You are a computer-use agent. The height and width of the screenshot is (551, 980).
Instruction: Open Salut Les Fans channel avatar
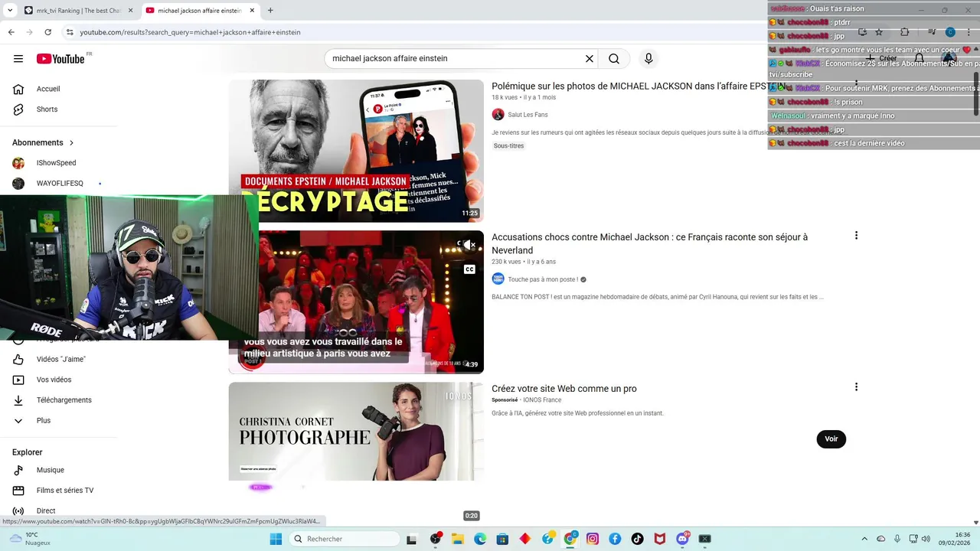(x=498, y=115)
